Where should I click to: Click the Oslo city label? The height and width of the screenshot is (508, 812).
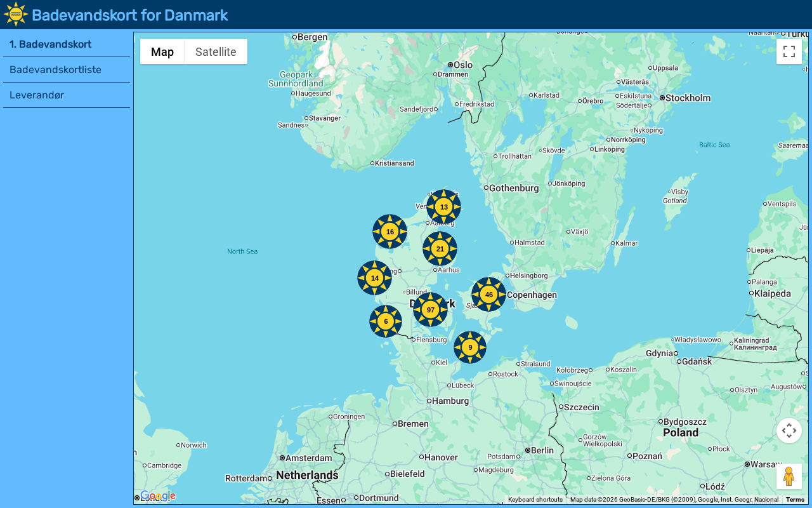(463, 65)
